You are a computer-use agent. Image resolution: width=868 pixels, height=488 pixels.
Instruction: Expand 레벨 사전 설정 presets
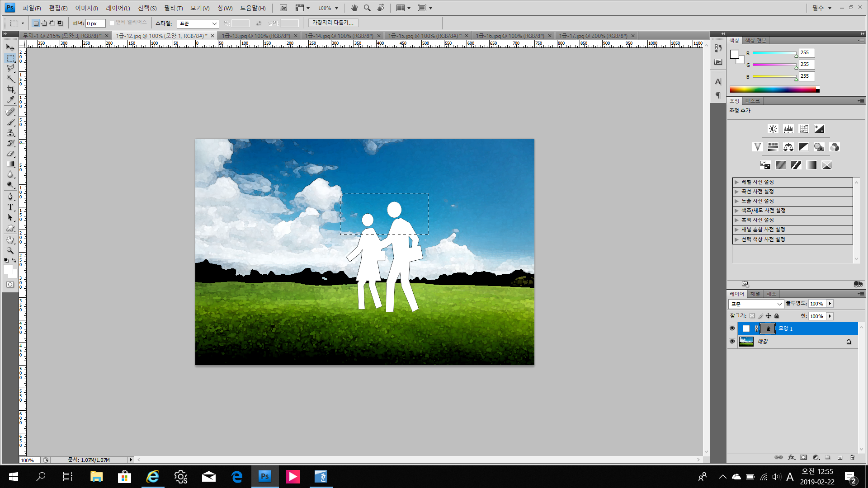(736, 182)
